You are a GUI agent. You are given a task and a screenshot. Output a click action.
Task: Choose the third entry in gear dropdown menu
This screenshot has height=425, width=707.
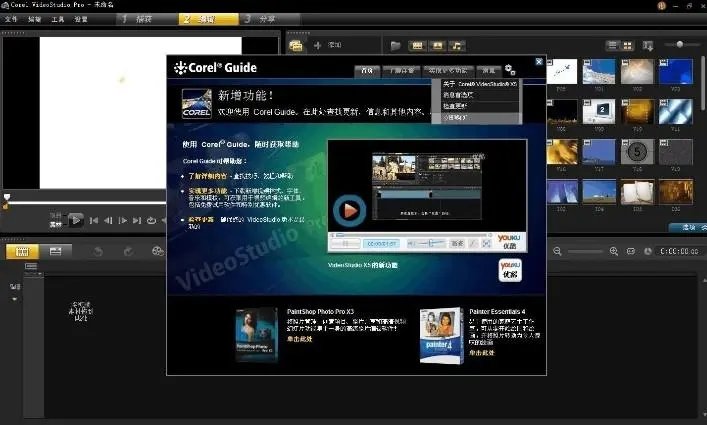pyautogui.click(x=479, y=106)
